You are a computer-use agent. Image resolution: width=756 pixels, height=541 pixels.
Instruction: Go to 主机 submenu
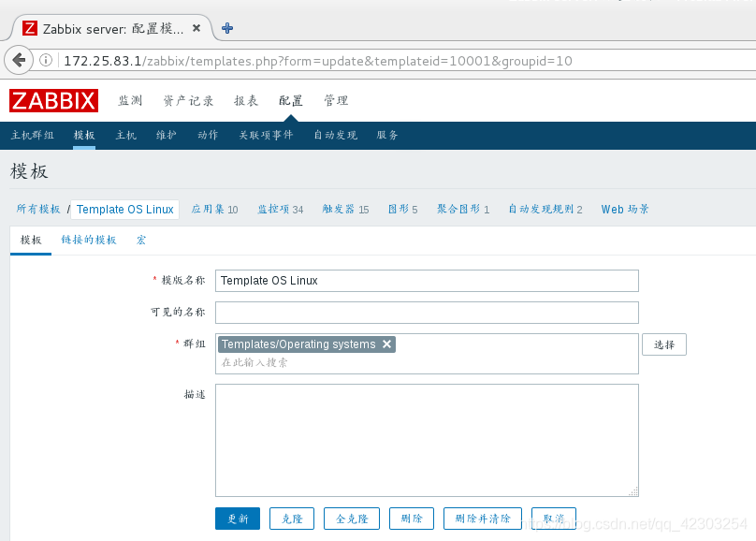pyautogui.click(x=125, y=136)
